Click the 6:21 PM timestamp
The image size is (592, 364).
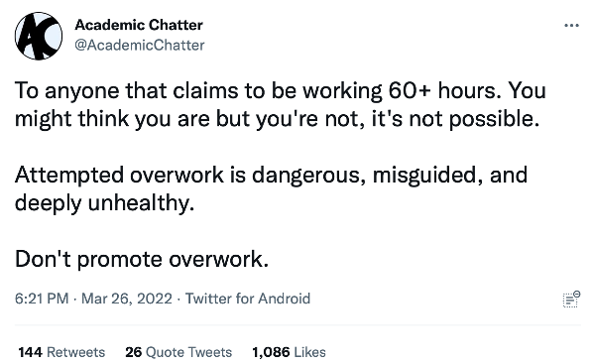pos(42,299)
